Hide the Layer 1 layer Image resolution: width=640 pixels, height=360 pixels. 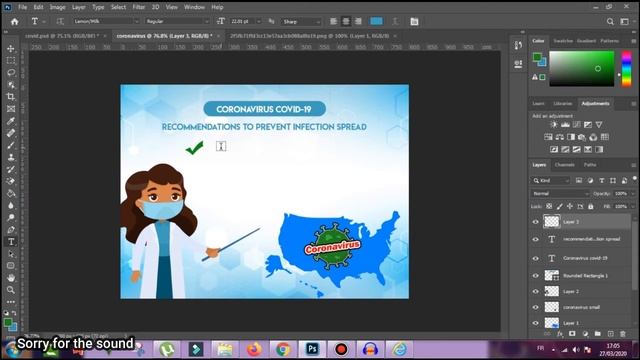point(536,323)
